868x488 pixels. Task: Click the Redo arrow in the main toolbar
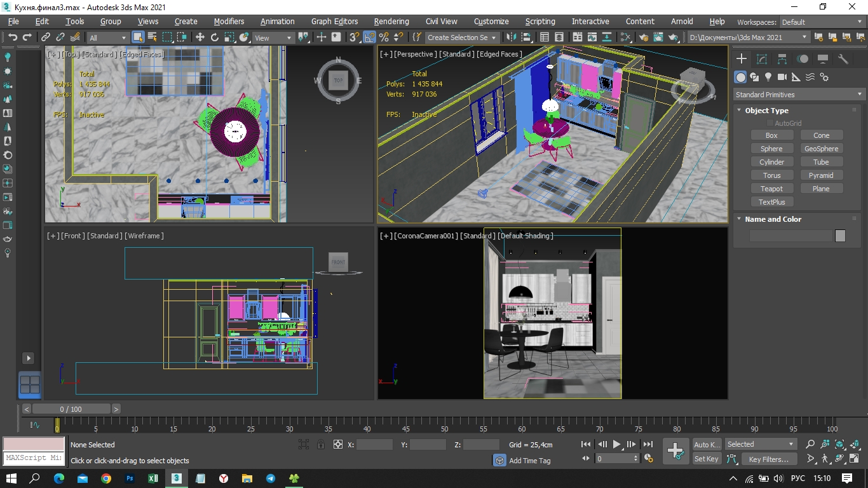click(x=27, y=37)
